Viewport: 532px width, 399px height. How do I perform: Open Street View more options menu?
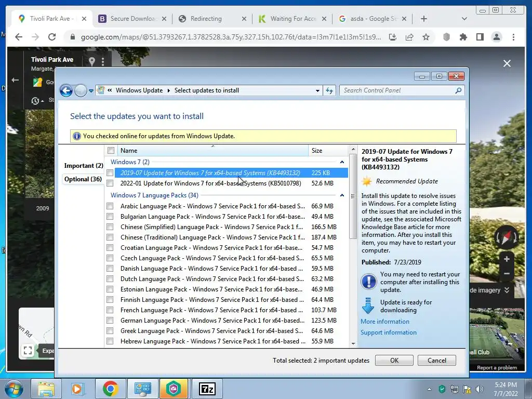pos(103,61)
